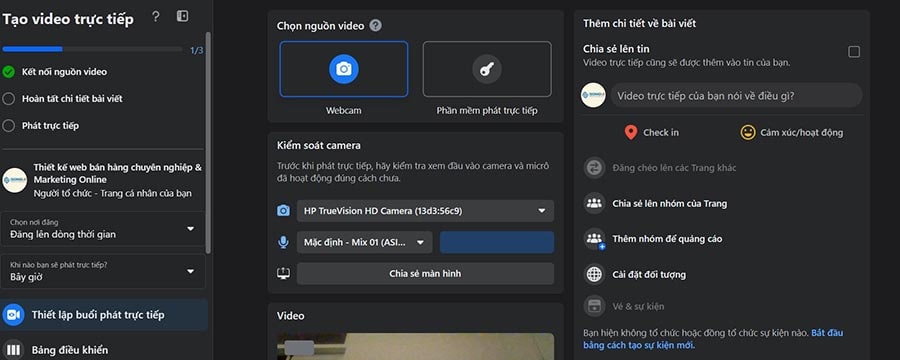Click the Cảm xúc/hoạt động button label
This screenshot has height=360, width=900.
[801, 133]
